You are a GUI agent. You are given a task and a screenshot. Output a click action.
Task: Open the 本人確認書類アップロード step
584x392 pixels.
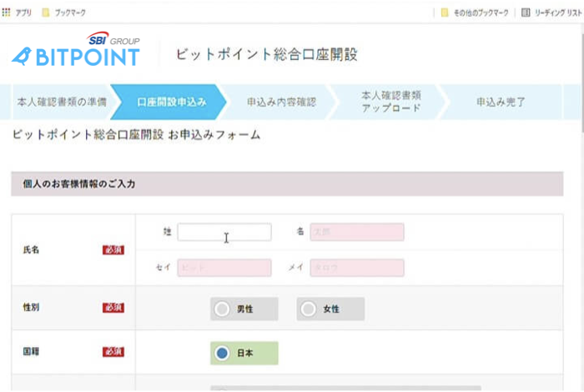[390, 102]
